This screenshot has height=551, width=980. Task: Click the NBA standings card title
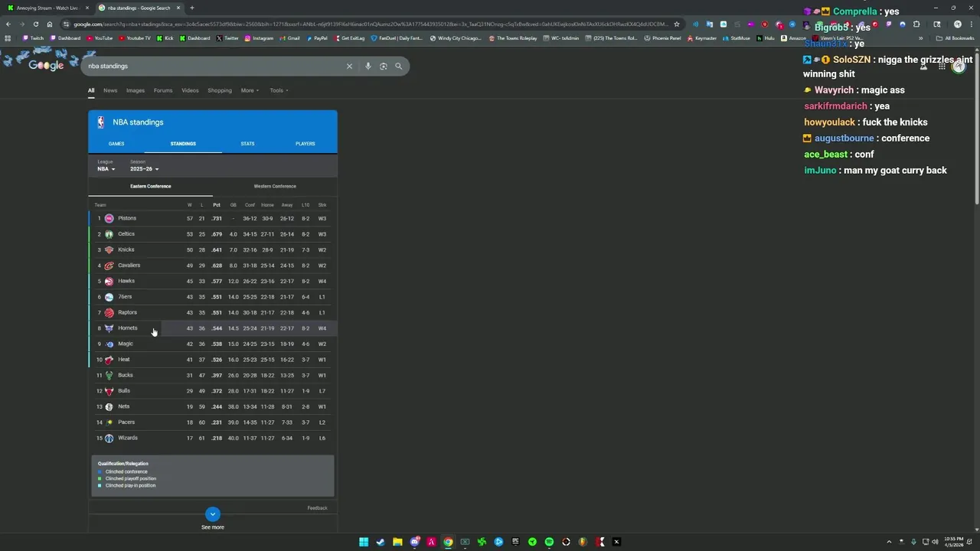138,122
